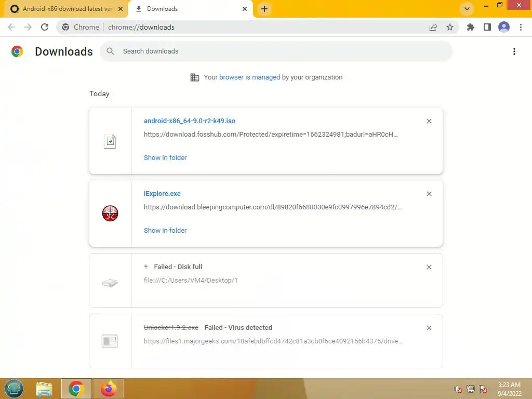Image resolution: width=532 pixels, height=399 pixels.
Task: Open android-x86_64-9.0-r2-k49.iso file link
Action: point(189,121)
